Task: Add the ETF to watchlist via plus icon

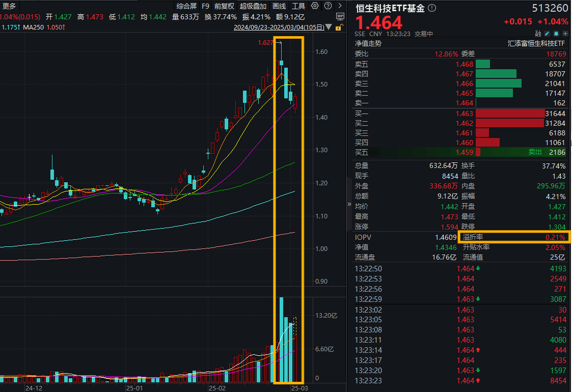Action: 566,33
